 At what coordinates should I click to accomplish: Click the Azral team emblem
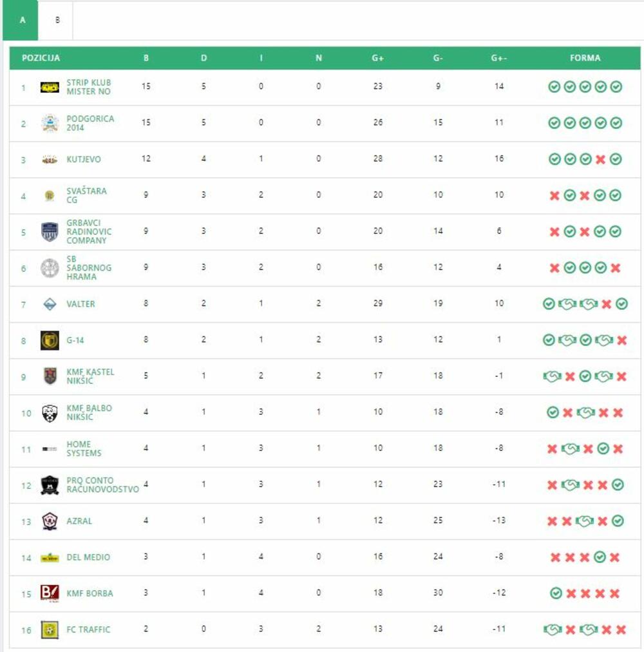pyautogui.click(x=50, y=521)
